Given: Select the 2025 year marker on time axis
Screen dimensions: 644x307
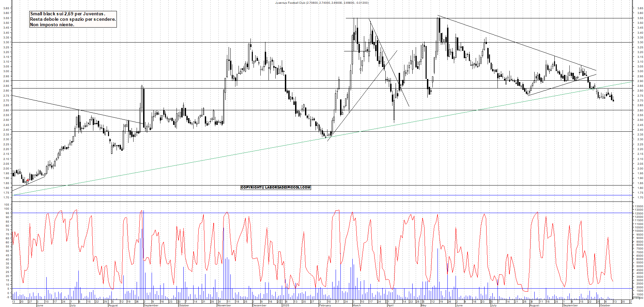Looking at the screenshot, I should (x=286, y=305).
